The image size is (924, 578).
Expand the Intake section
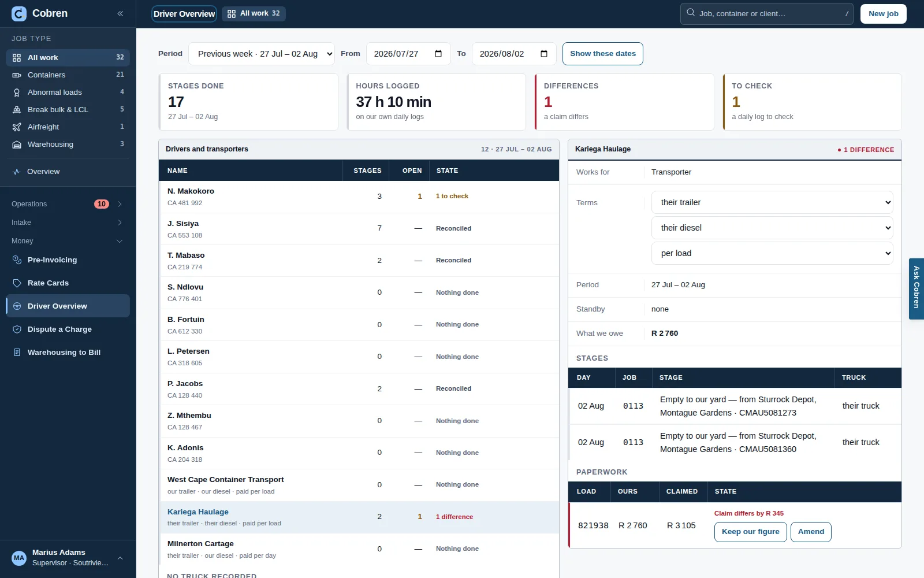68,223
